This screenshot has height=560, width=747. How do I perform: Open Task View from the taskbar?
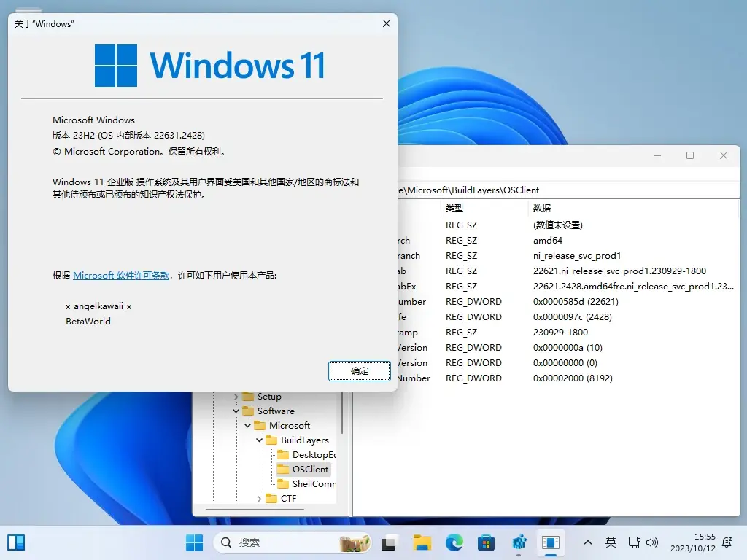tap(388, 542)
